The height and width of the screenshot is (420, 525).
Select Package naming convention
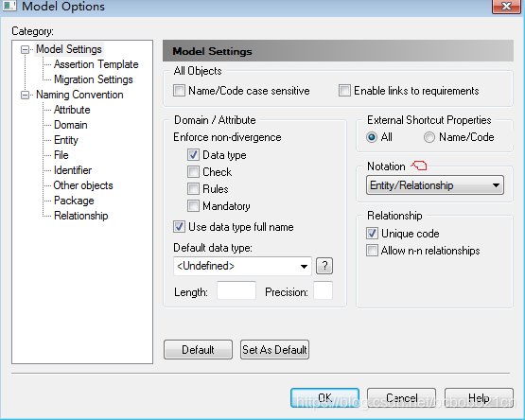[x=74, y=201]
